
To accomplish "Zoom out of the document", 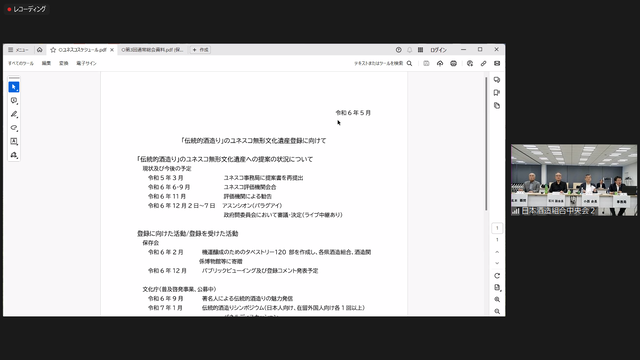I will pos(497,311).
